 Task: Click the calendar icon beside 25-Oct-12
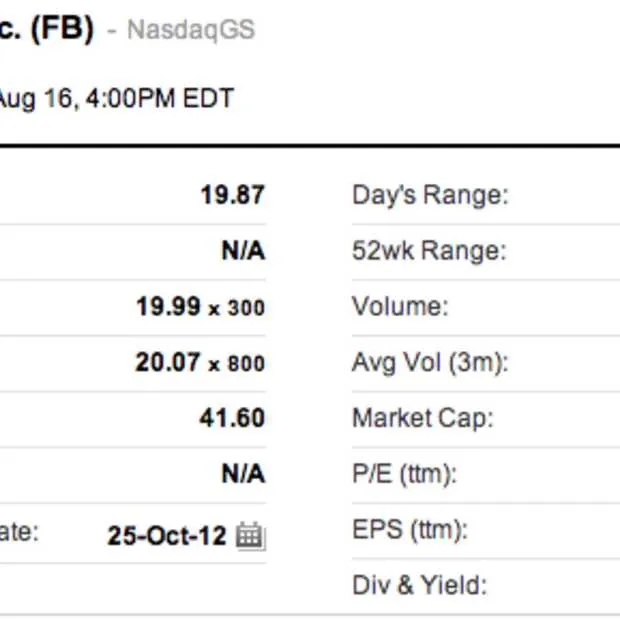[250, 536]
